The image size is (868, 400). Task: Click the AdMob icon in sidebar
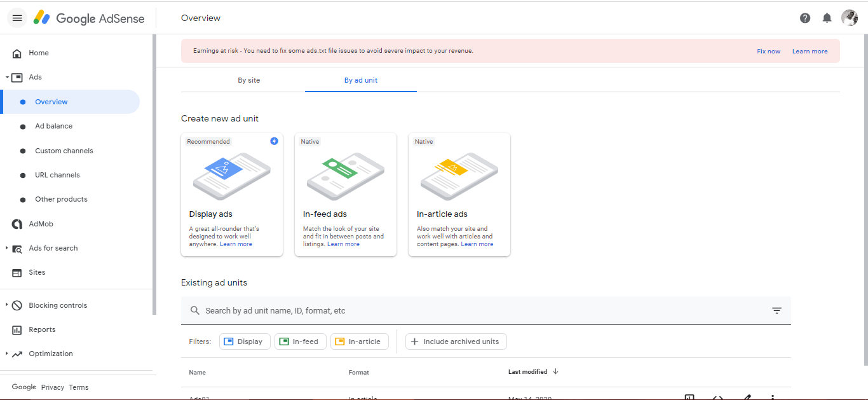pos(17,224)
